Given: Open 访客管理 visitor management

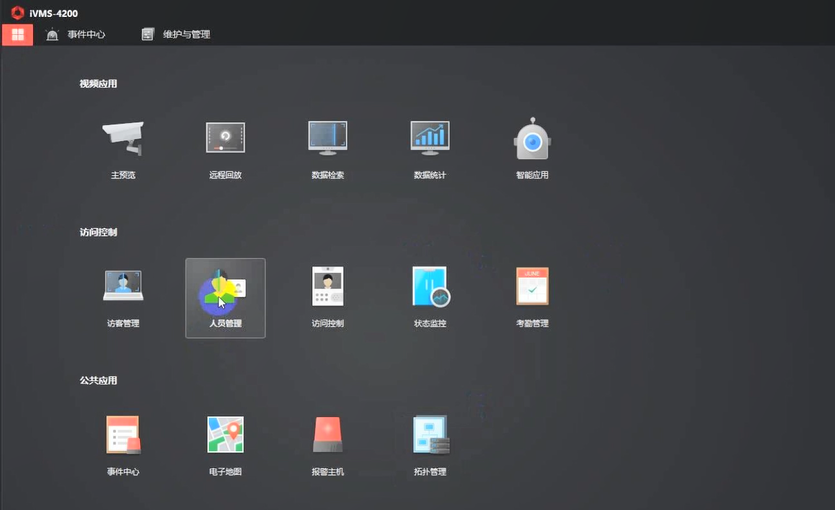Looking at the screenshot, I should point(123,286).
